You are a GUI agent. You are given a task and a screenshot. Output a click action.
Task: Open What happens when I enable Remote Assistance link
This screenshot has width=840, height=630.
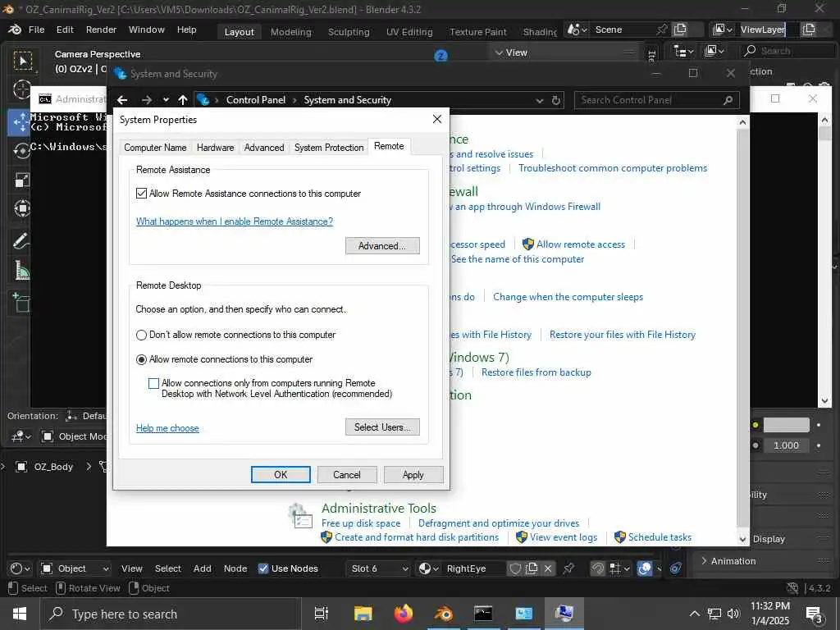pos(235,221)
